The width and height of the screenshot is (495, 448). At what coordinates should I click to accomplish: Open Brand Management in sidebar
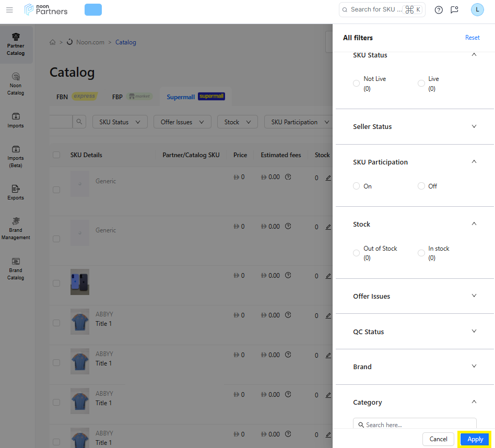click(x=16, y=229)
